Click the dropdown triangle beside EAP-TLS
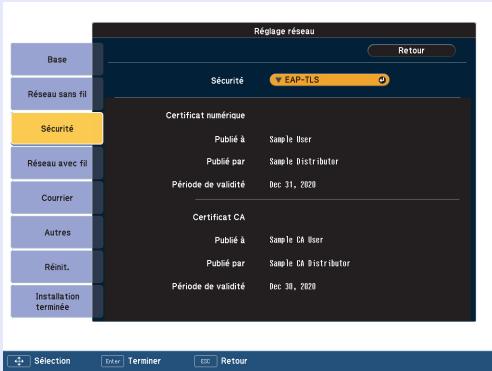The image size is (492, 371). coord(279,80)
